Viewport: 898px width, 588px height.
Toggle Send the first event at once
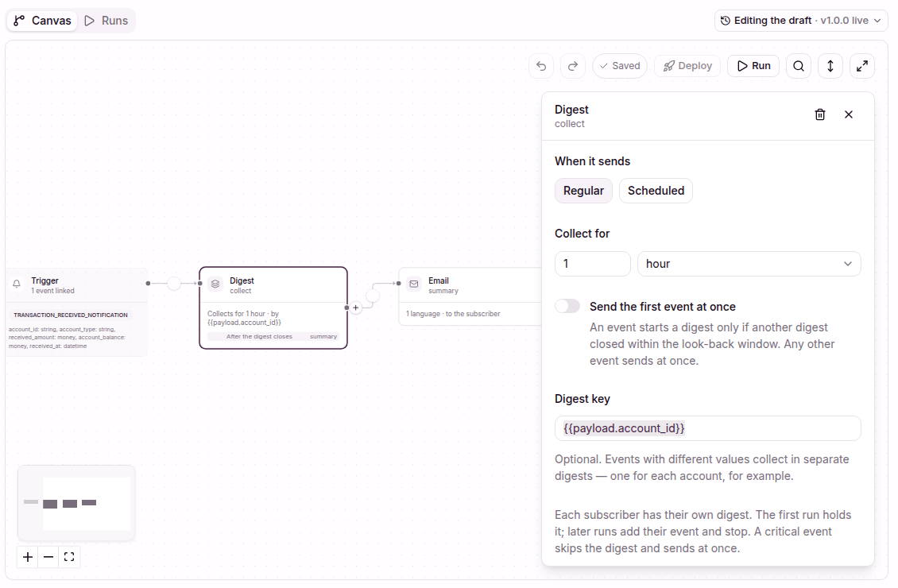[x=567, y=306]
